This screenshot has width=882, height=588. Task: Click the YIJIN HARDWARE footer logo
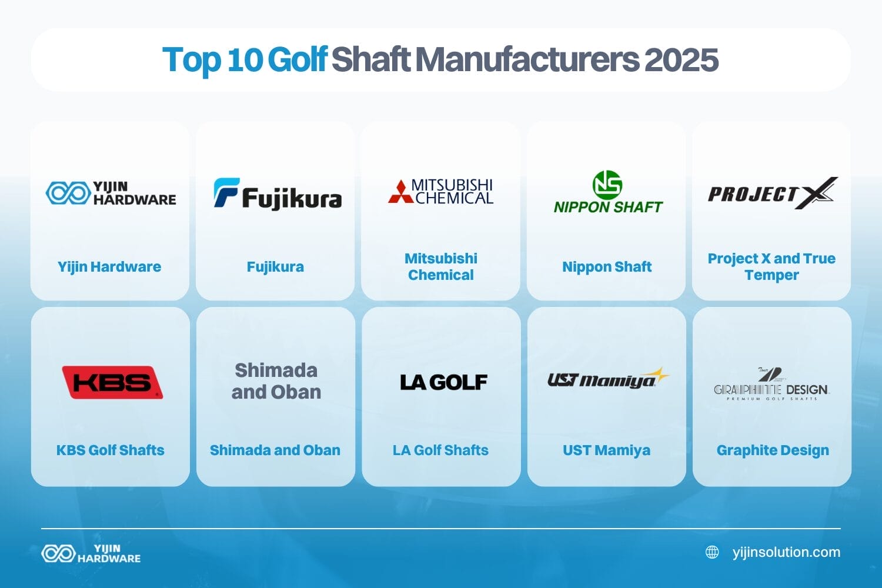pyautogui.click(x=91, y=552)
